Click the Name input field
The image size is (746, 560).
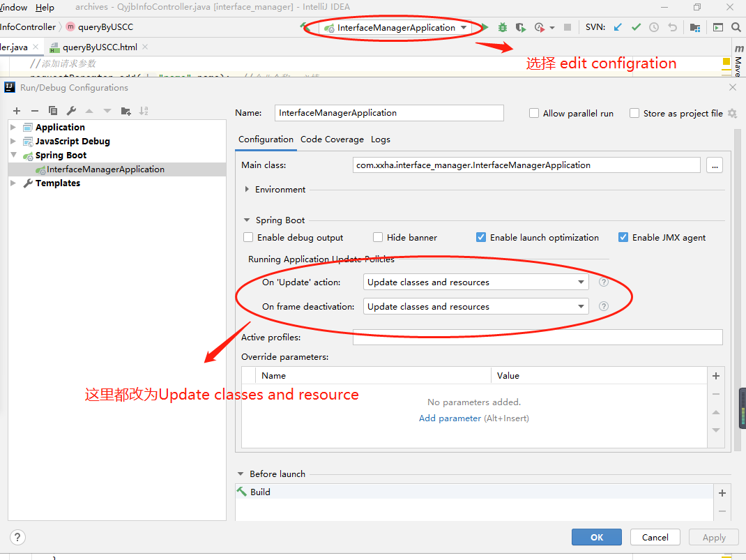pos(389,113)
